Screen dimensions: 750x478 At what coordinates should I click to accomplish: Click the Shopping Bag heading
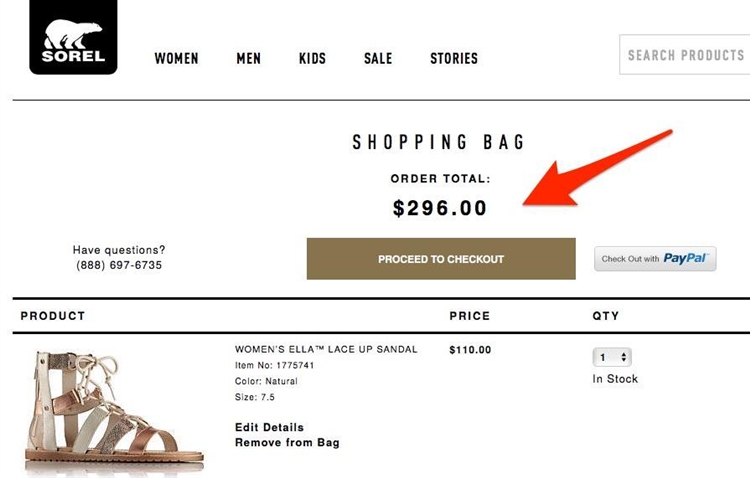[x=439, y=142]
